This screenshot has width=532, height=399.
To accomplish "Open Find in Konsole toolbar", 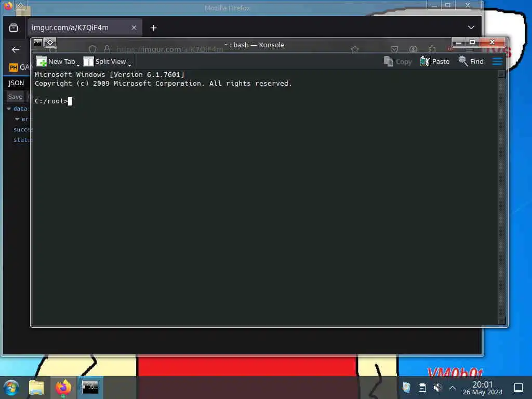I will pyautogui.click(x=471, y=62).
